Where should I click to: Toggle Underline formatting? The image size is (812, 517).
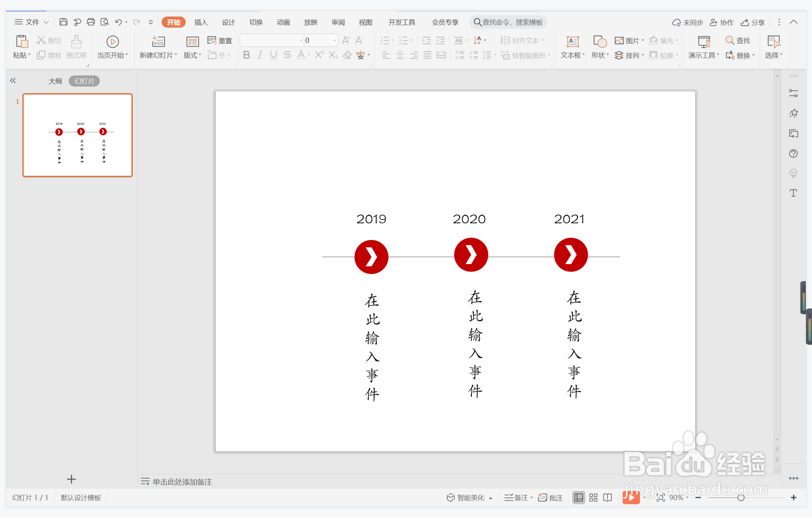273,55
